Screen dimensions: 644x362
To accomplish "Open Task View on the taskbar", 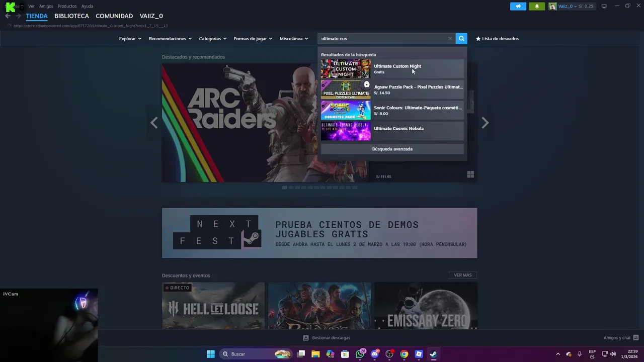I will 301,354.
